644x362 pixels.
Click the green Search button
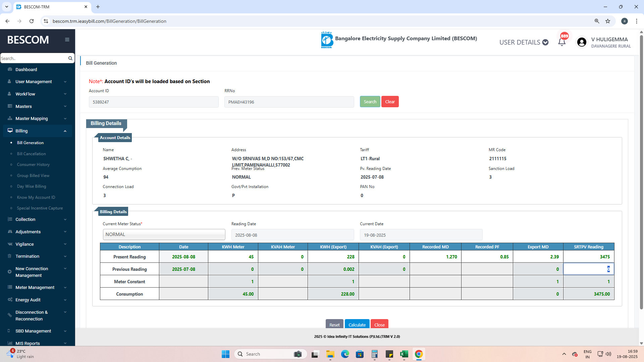[370, 102]
